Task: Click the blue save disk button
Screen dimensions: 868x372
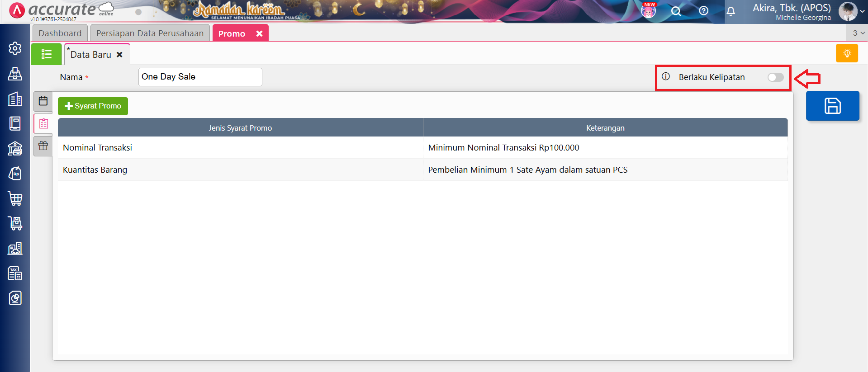Action: coord(832,106)
